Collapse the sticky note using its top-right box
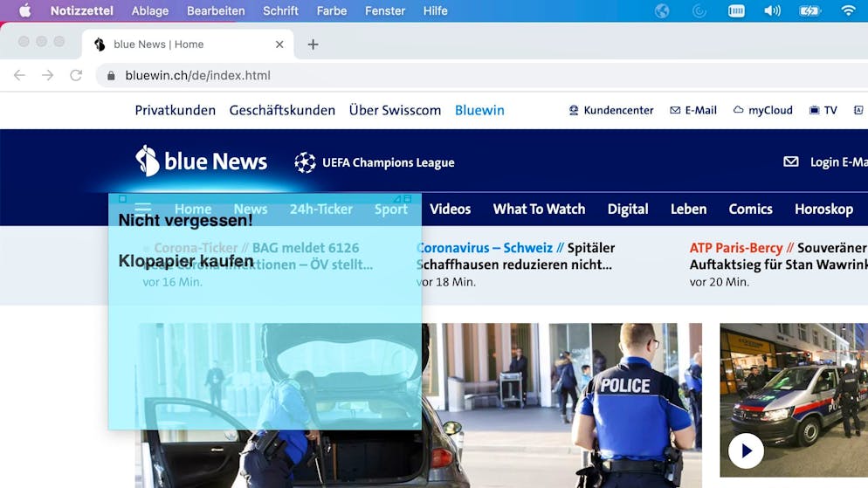Screen dimensions: 868x488 408,199
